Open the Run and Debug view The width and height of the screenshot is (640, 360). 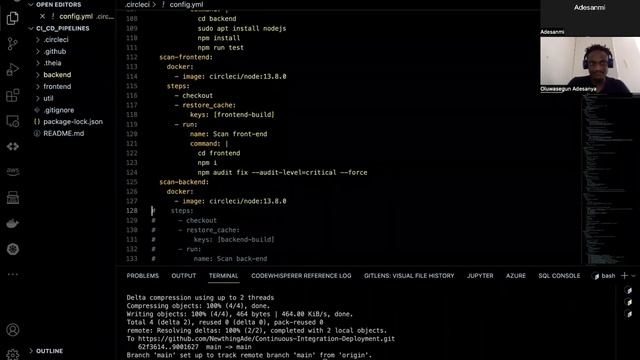tap(13, 69)
